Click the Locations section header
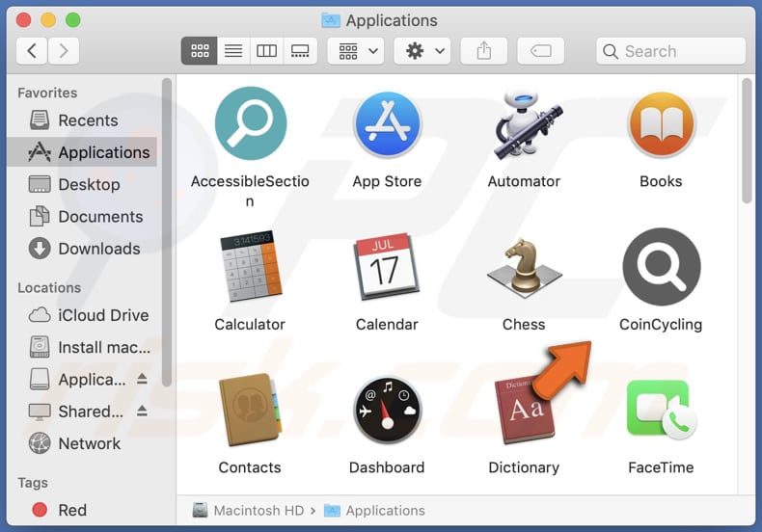This screenshot has width=762, height=532. [x=49, y=288]
